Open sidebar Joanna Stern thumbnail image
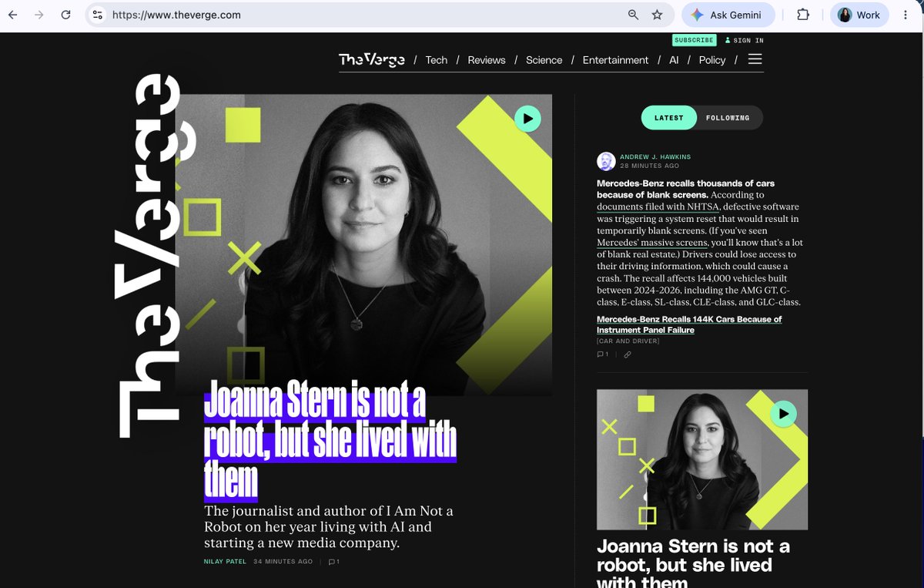Screen dimensions: 924x588 [x=702, y=459]
